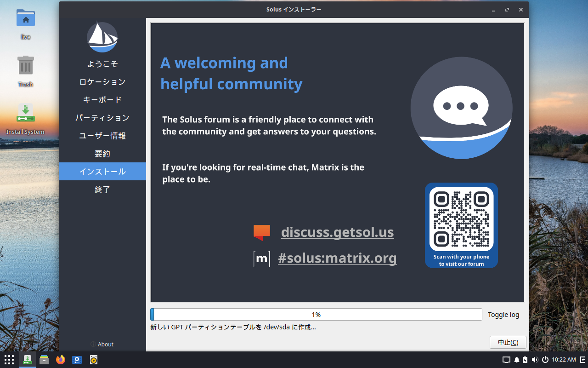Open the side panel icon beside the clock
This screenshot has width=588, height=368.
tap(582, 360)
